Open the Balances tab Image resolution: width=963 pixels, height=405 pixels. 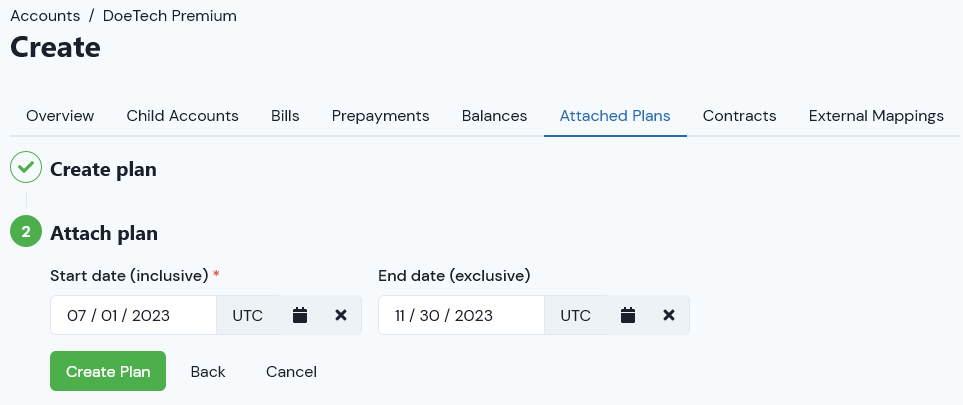click(x=494, y=116)
